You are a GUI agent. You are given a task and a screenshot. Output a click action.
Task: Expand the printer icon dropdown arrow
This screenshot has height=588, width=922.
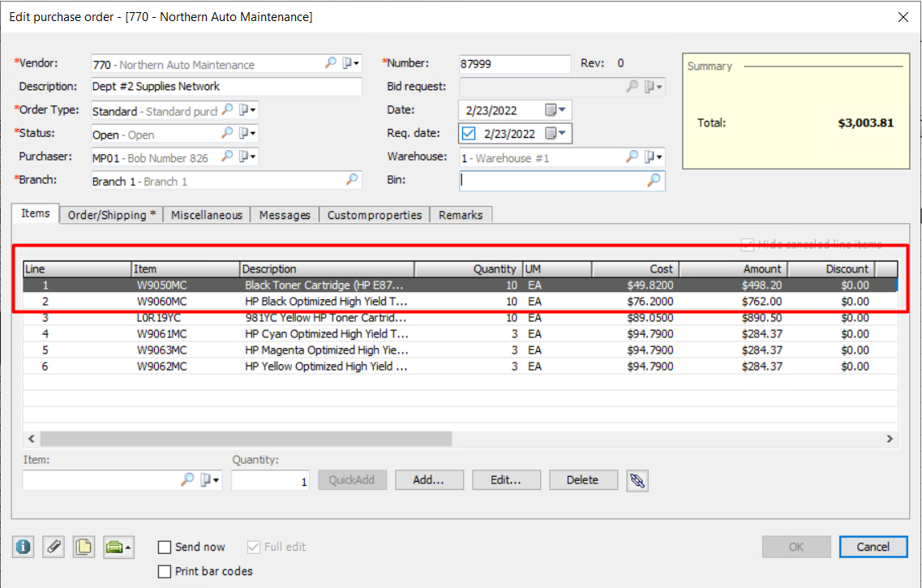click(130, 547)
